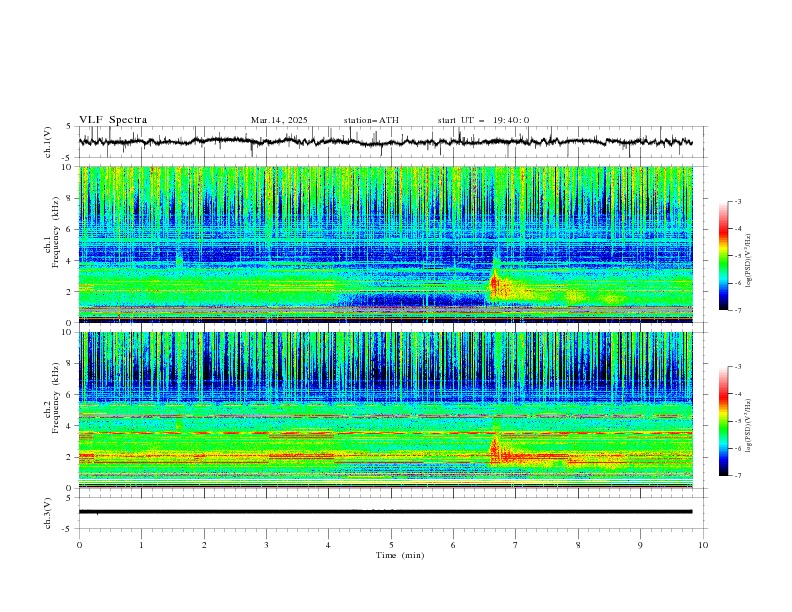Click the "-3" tick of upper color bar

point(737,201)
